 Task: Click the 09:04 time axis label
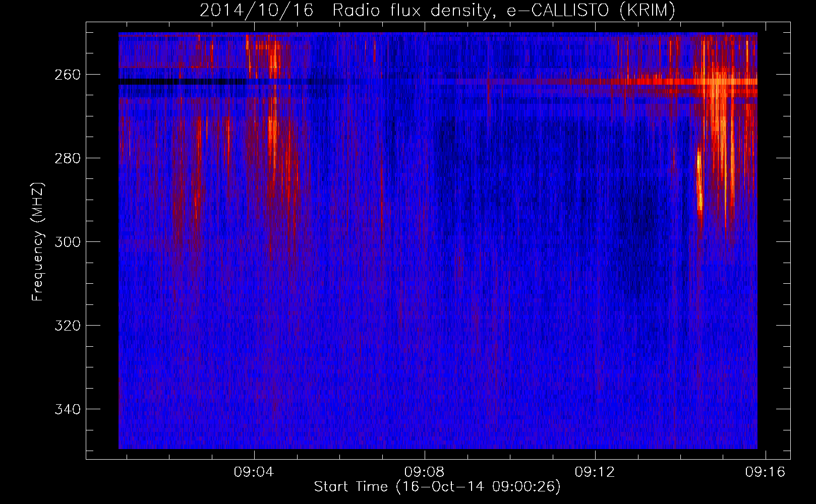(254, 472)
